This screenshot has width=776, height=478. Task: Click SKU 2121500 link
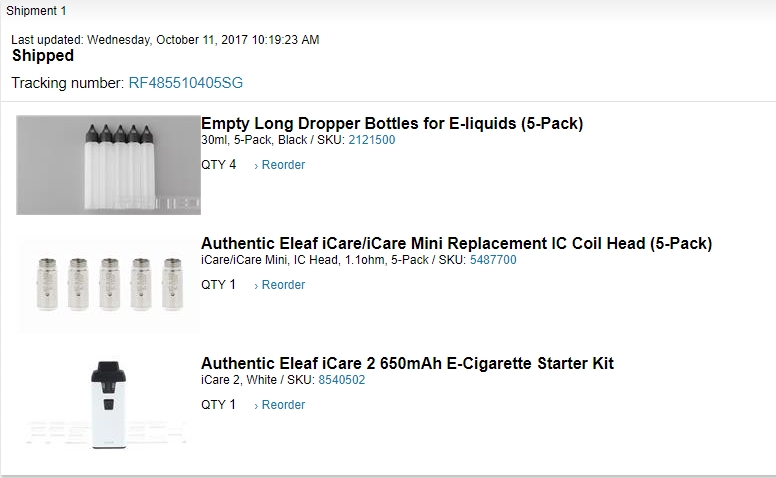(x=371, y=140)
